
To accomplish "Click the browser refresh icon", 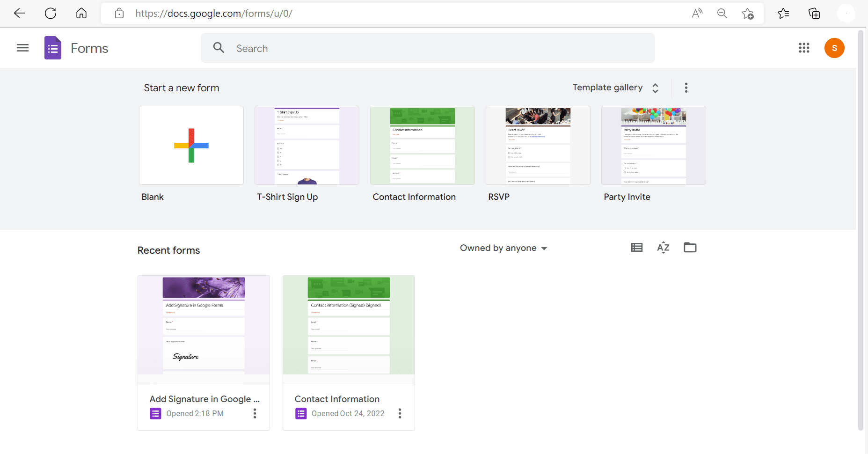I will 51,13.
